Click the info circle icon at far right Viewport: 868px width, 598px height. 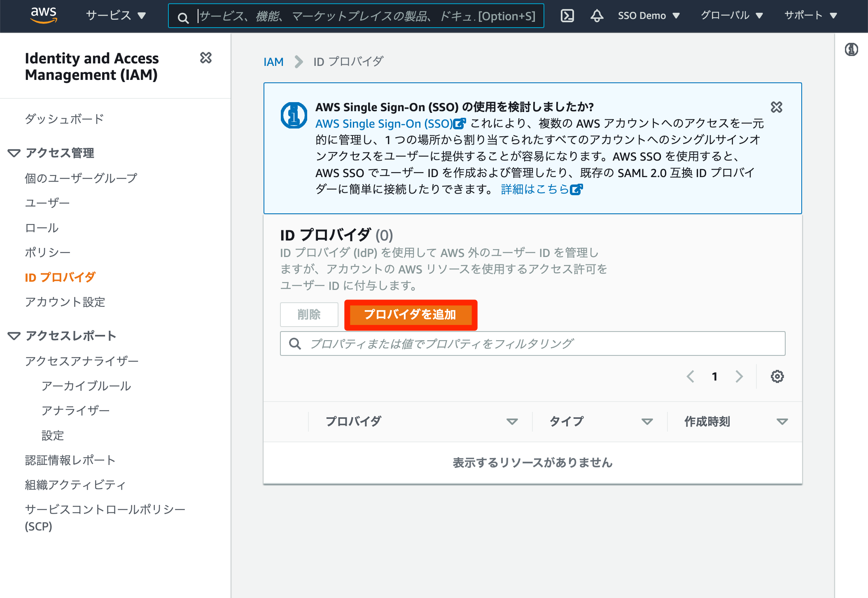coord(851,50)
